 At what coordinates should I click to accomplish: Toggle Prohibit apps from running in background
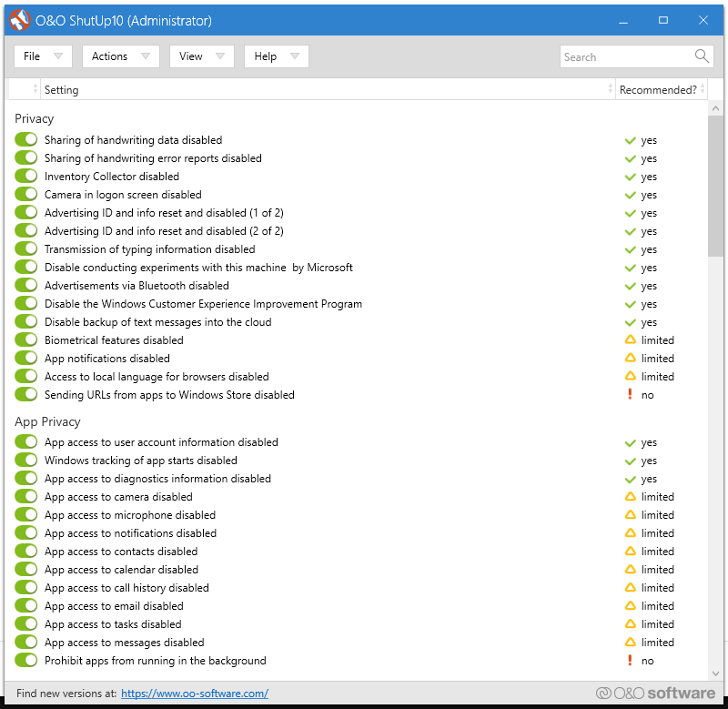26,659
